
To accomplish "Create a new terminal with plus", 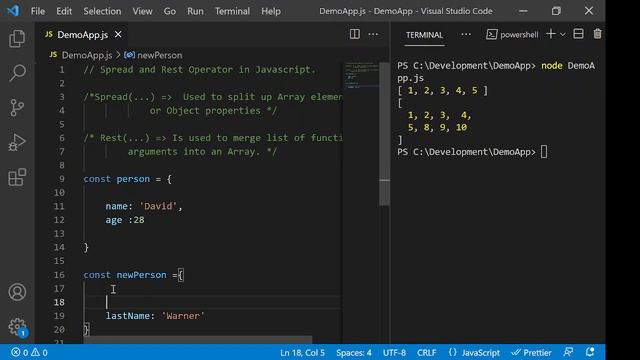I will (x=551, y=34).
